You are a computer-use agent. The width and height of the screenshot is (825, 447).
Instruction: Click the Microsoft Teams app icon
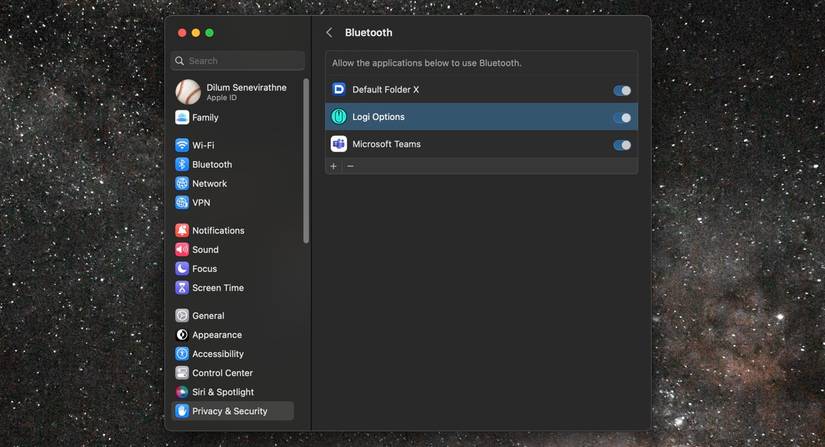coord(339,144)
